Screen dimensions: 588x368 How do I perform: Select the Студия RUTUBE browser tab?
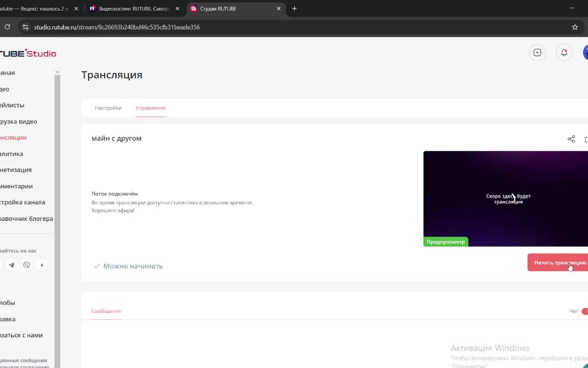tap(235, 9)
